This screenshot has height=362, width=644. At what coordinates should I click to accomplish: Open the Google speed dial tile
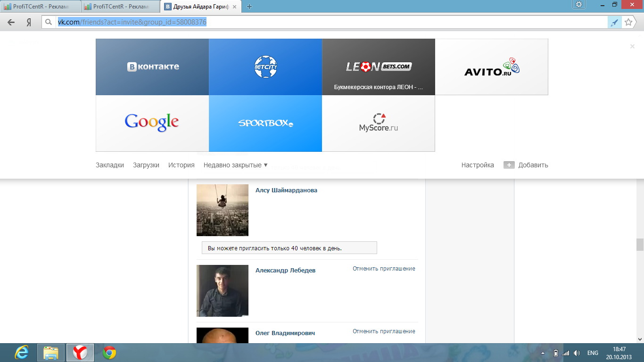point(152,123)
